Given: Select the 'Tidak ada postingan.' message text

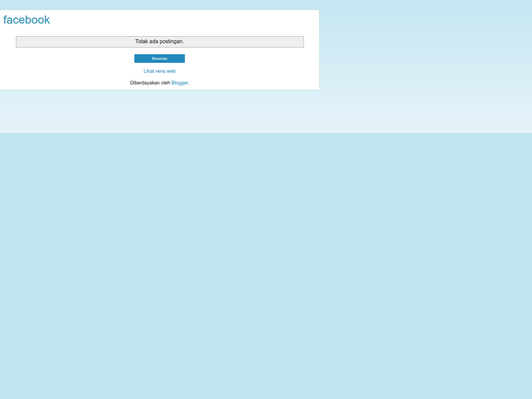Looking at the screenshot, I should point(160,42).
